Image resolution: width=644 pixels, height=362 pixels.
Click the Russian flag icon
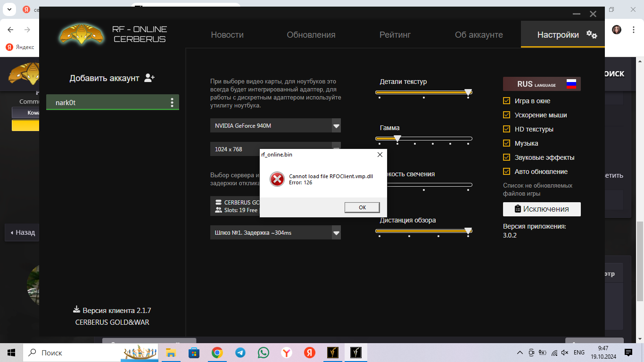[x=571, y=84]
